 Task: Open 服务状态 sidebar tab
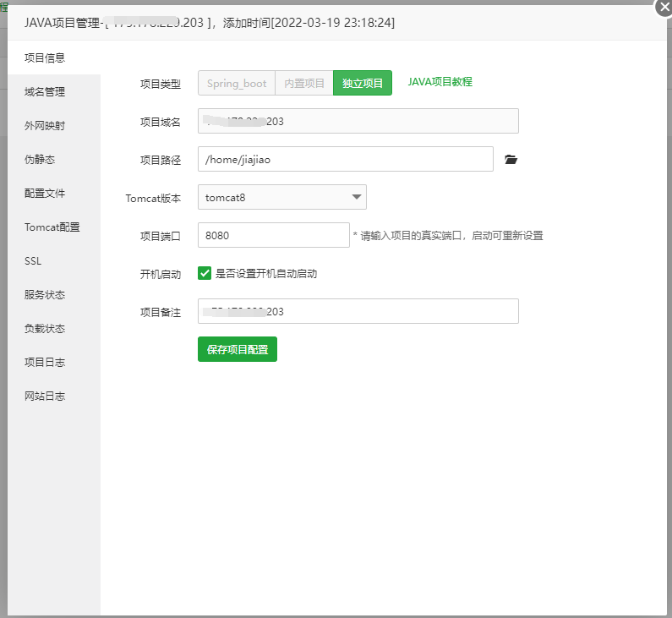click(54, 295)
